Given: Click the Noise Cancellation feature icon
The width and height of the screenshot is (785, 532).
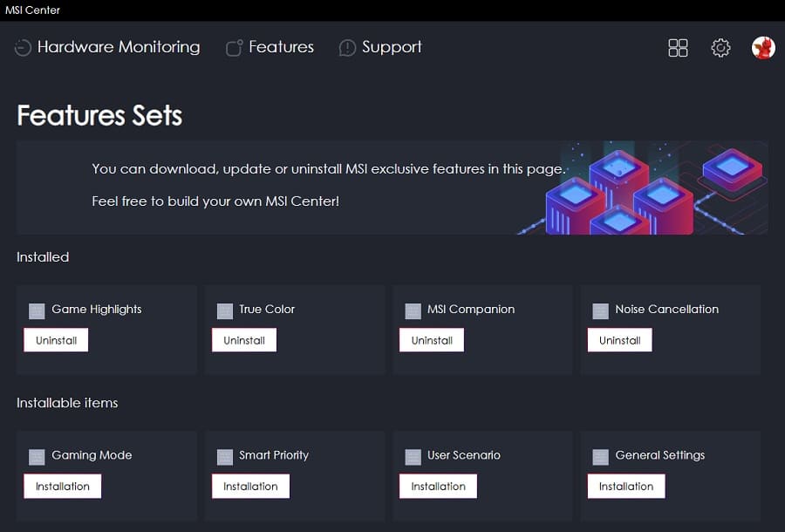Looking at the screenshot, I should click(x=600, y=310).
